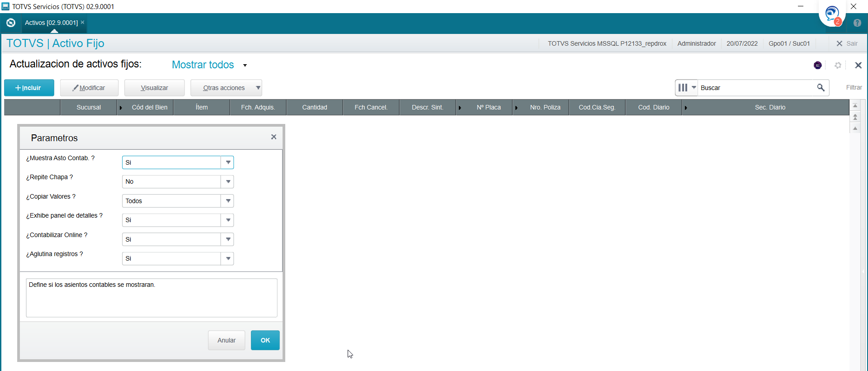Click into the Buscar search field

tap(757, 88)
